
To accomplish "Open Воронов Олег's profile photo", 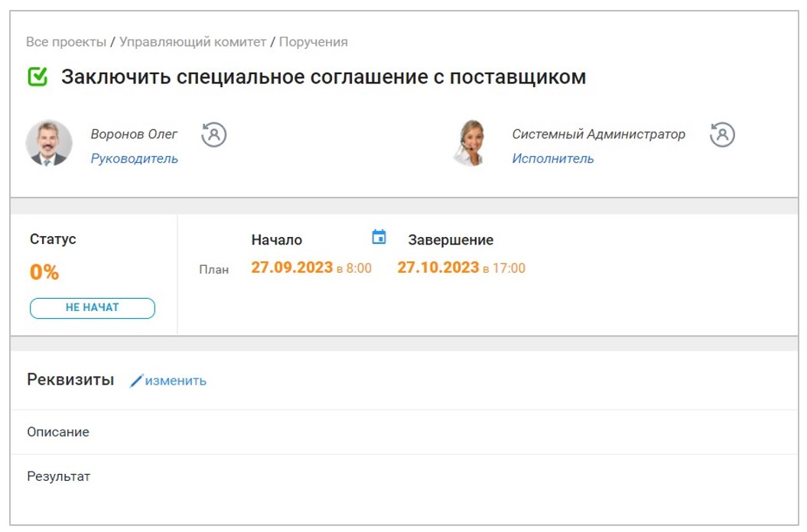I will [x=49, y=144].
